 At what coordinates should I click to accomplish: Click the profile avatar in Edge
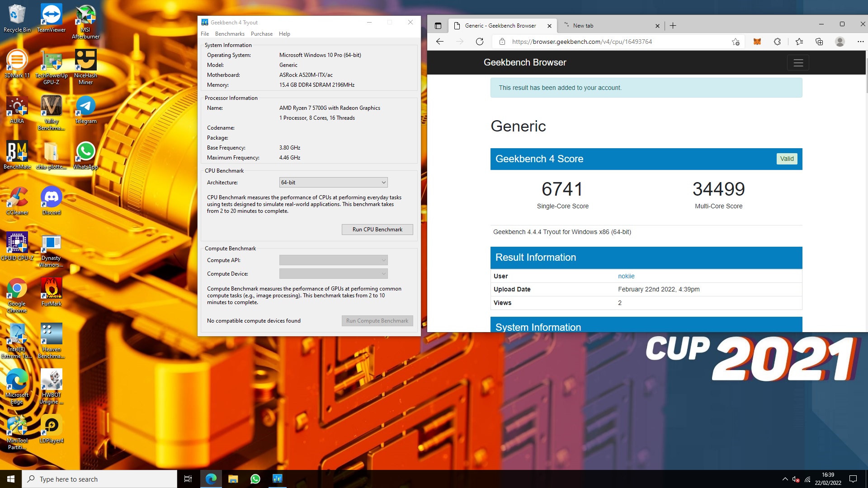pos(840,42)
